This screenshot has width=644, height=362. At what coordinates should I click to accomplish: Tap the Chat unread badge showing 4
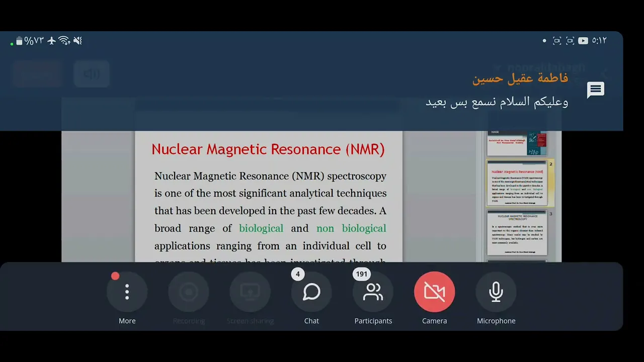298,274
